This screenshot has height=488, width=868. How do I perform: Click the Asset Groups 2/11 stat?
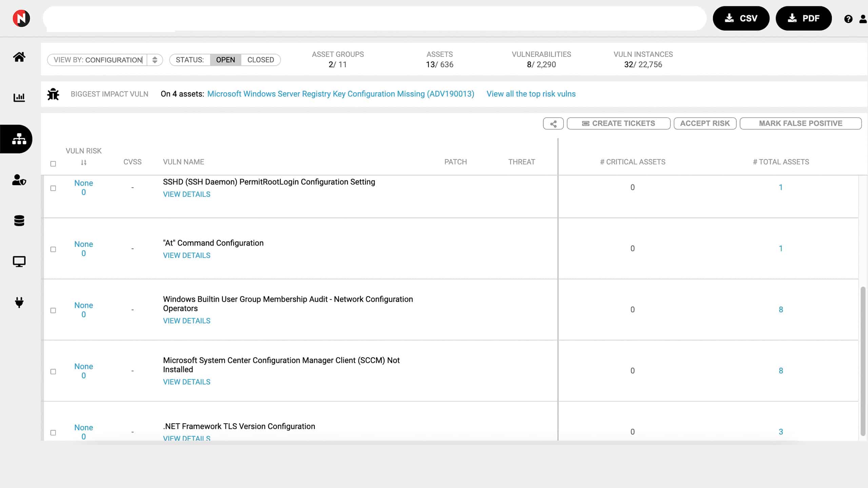pos(338,60)
